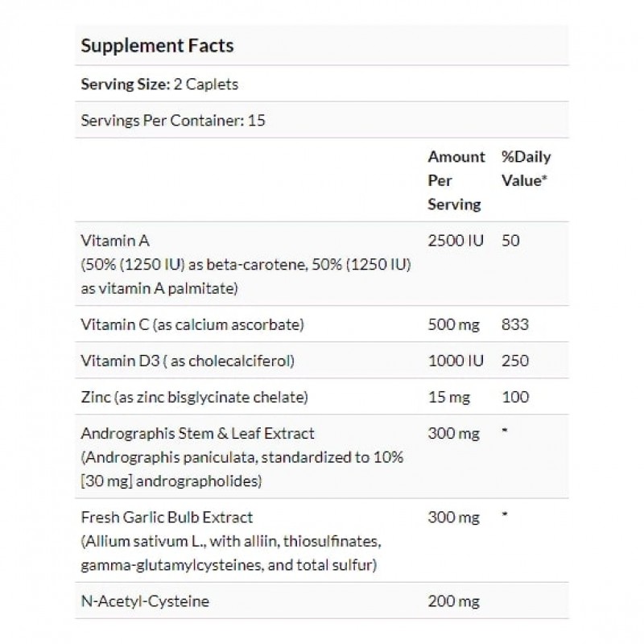Screen dimensions: 644x644
Task: Select the Servings Per Container 15 text
Action: point(173,122)
